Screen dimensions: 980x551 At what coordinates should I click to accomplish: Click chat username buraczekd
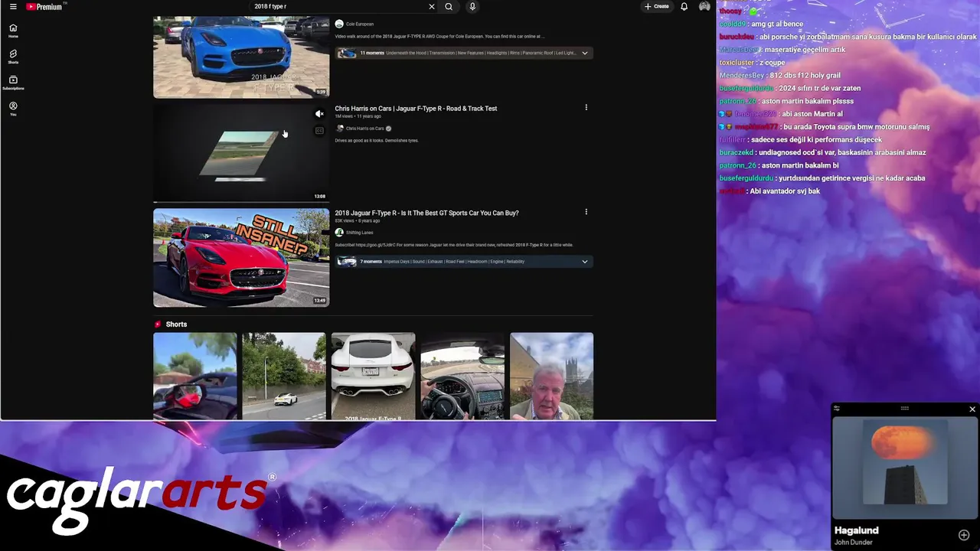click(x=737, y=152)
